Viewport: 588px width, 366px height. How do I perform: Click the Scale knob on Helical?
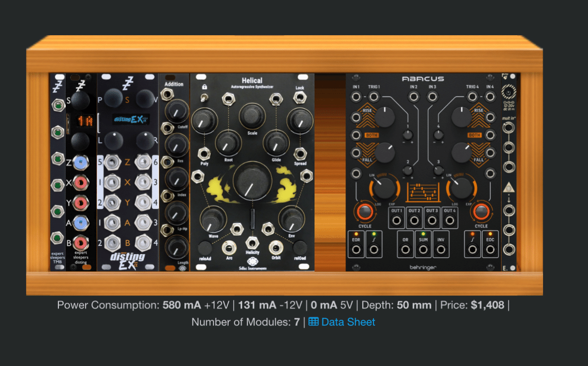252,117
